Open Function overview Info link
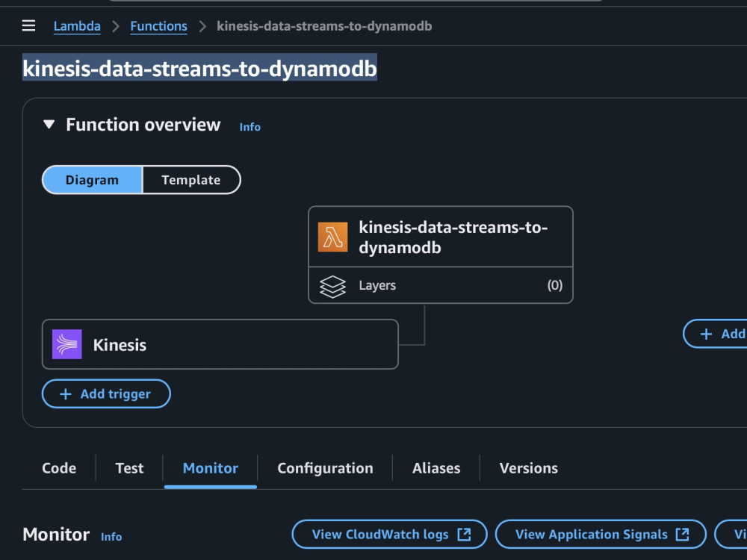The width and height of the screenshot is (747, 560). click(x=249, y=127)
